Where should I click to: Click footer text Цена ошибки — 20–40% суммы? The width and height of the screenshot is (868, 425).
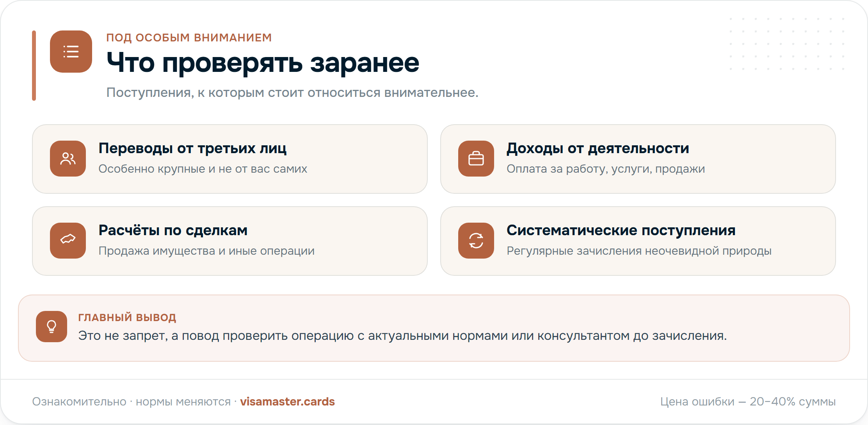click(x=748, y=402)
